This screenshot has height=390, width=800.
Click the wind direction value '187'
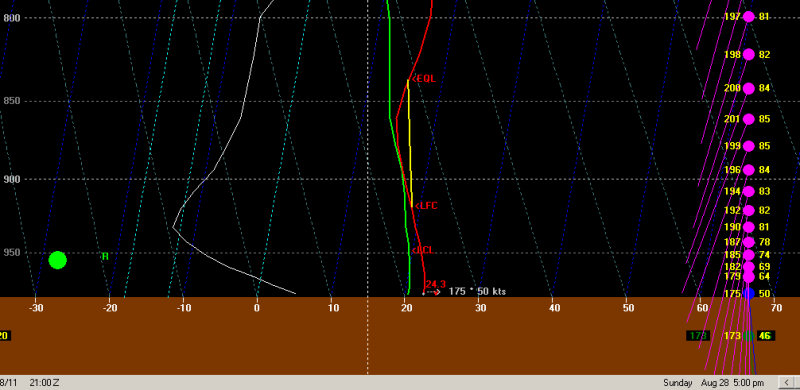[732, 242]
